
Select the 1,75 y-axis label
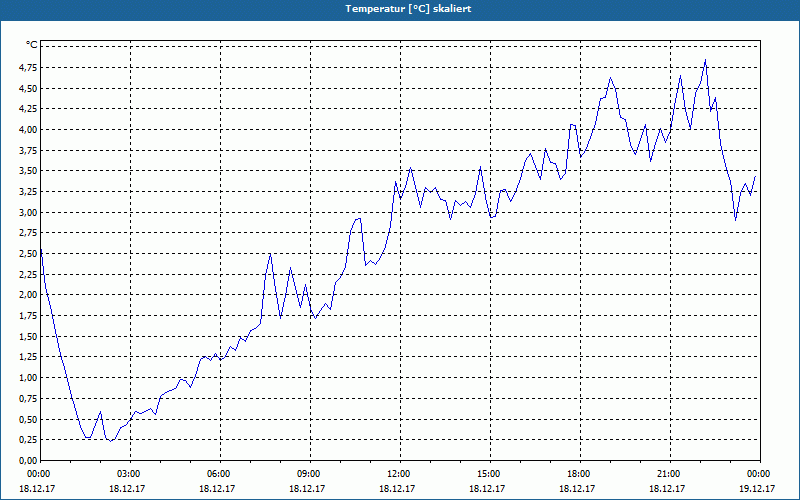click(x=29, y=316)
